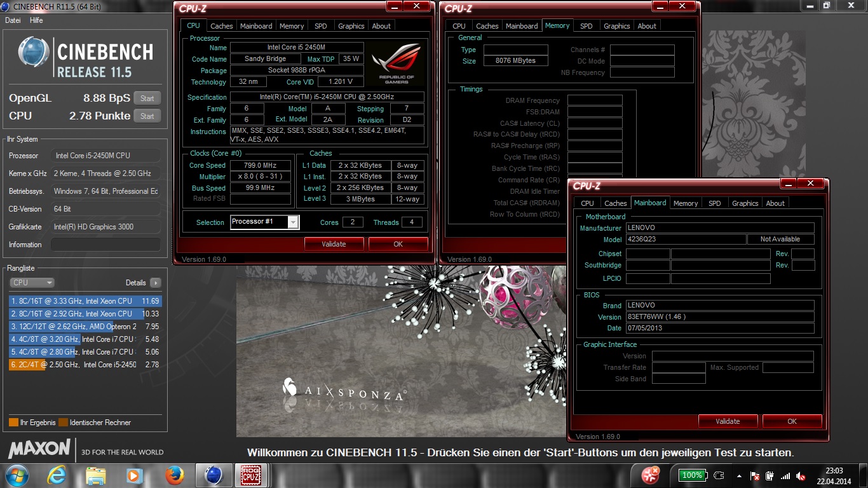Show hidden tray icons arrow
Image resolution: width=868 pixels, height=488 pixels.
(740, 475)
